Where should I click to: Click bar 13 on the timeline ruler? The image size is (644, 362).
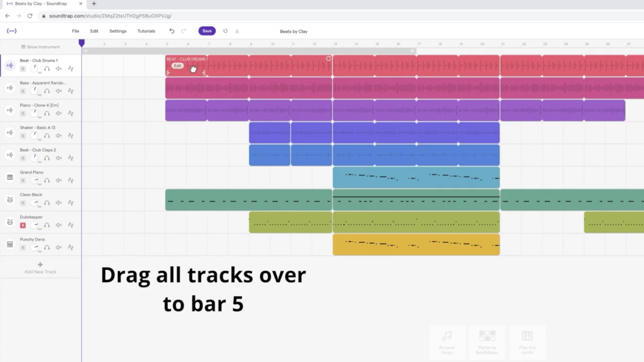335,44
